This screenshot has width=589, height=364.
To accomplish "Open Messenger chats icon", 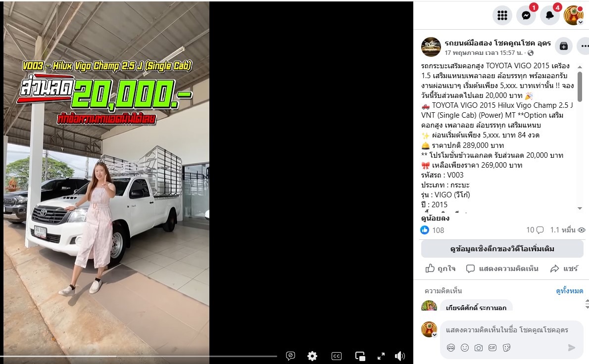I will [x=526, y=15].
